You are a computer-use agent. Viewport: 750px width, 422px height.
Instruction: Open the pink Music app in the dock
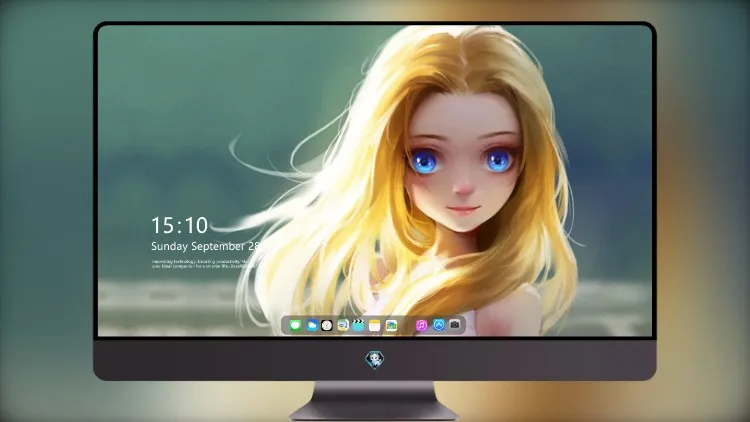421,325
